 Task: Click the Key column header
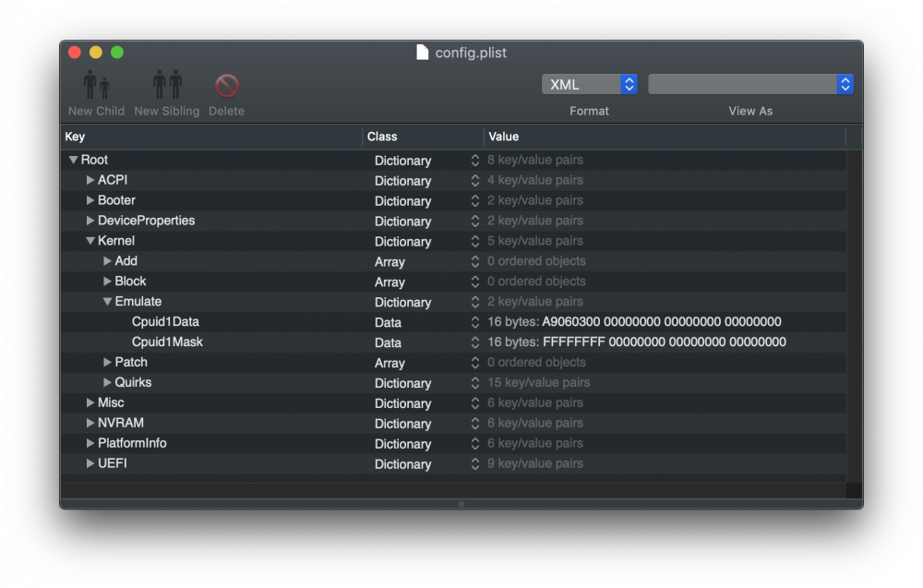coord(210,137)
